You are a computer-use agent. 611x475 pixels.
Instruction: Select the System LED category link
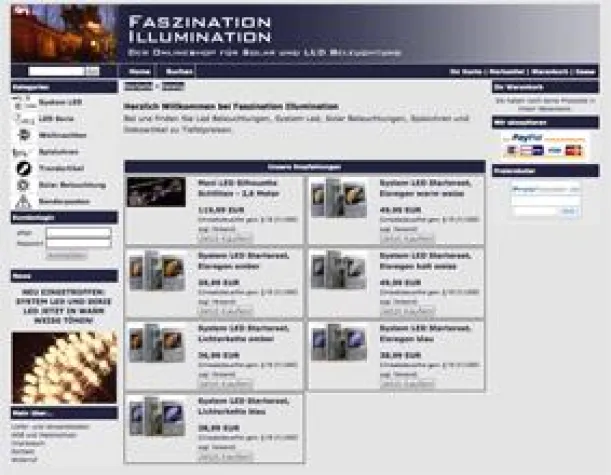click(x=60, y=102)
